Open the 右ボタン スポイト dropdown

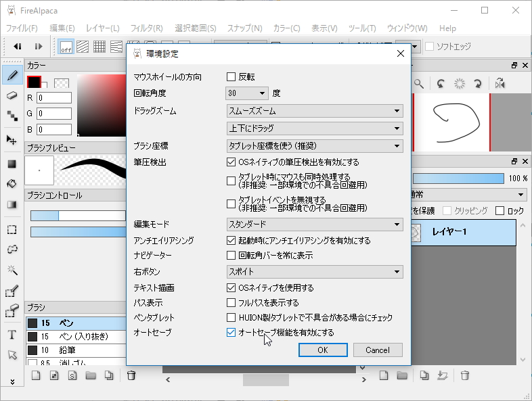(x=315, y=272)
